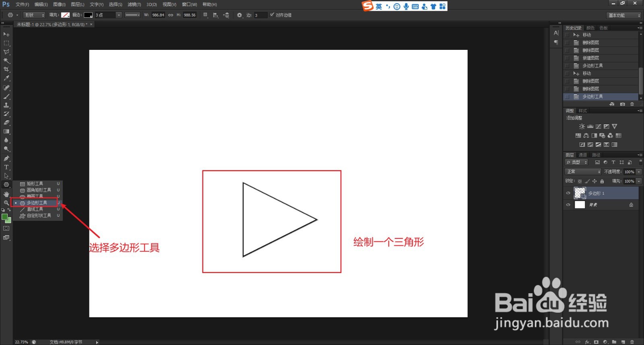Toggle lock transparent pixels
644x345 pixels.
(x=580, y=181)
